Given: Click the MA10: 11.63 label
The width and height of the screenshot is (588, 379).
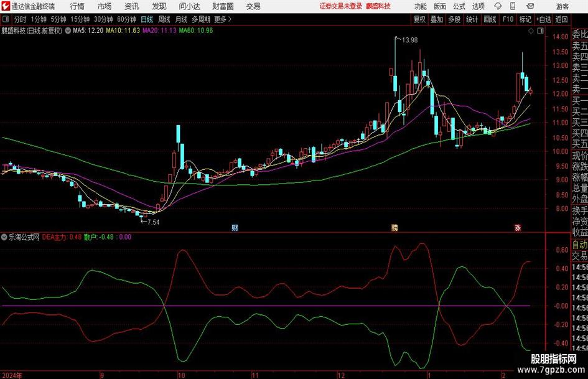Looking at the screenshot, I should pyautogui.click(x=123, y=30).
